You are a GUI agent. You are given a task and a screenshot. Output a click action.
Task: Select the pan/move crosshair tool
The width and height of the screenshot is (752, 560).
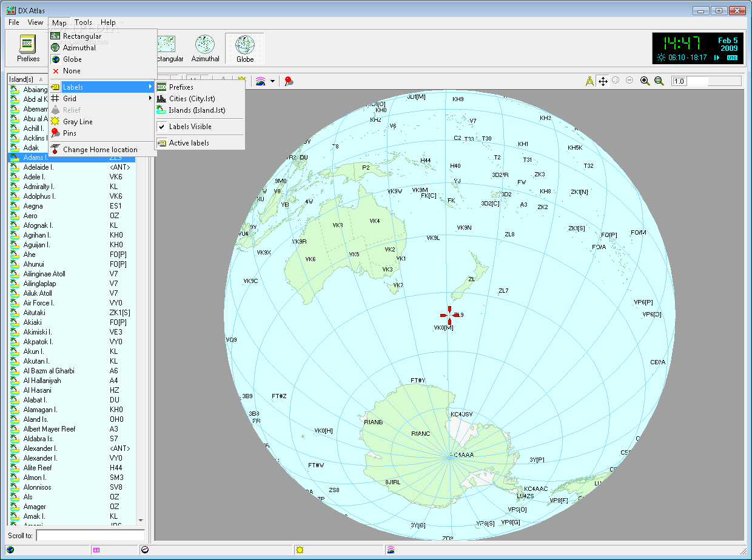click(x=603, y=81)
